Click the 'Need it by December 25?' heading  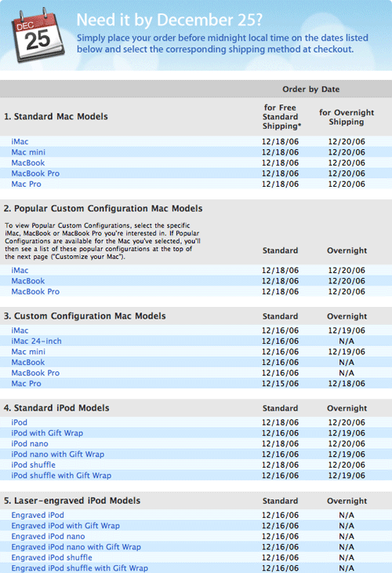(169, 20)
